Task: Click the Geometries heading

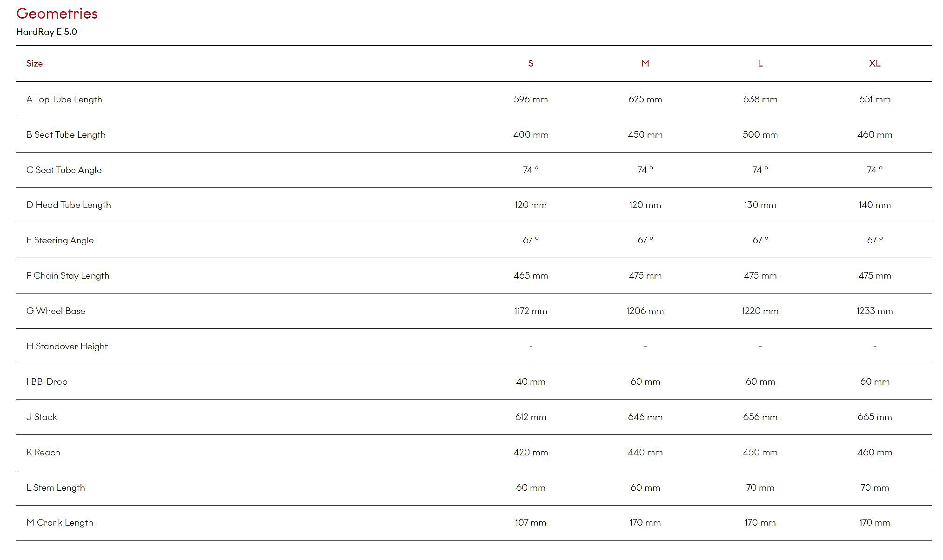Action: (x=57, y=13)
